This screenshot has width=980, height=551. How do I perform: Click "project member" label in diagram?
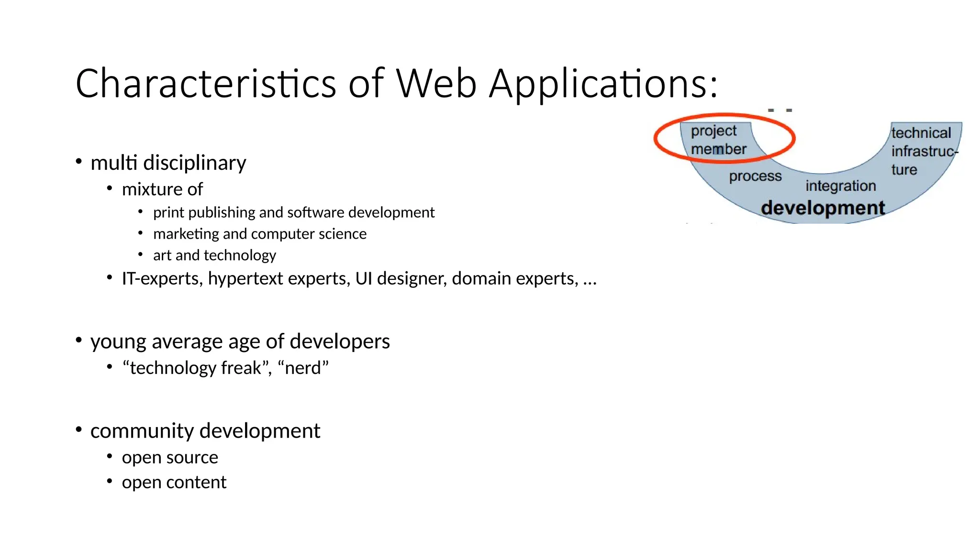tap(718, 140)
